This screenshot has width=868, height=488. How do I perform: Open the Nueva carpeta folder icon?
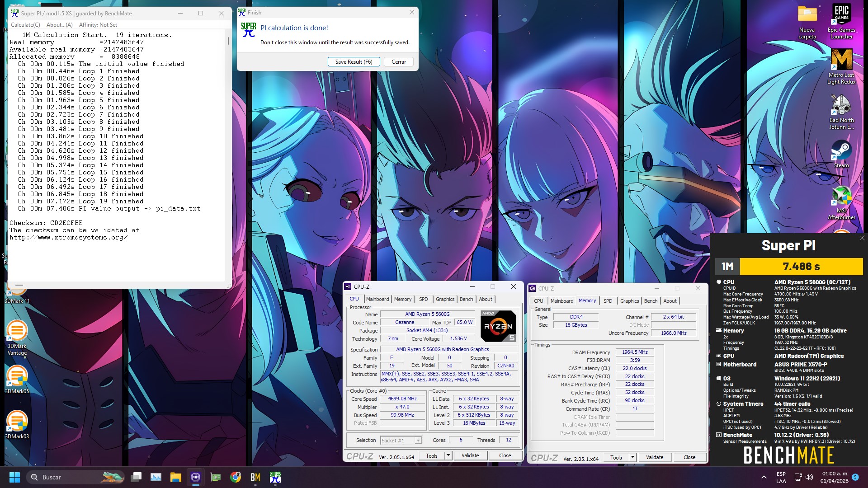[807, 21]
